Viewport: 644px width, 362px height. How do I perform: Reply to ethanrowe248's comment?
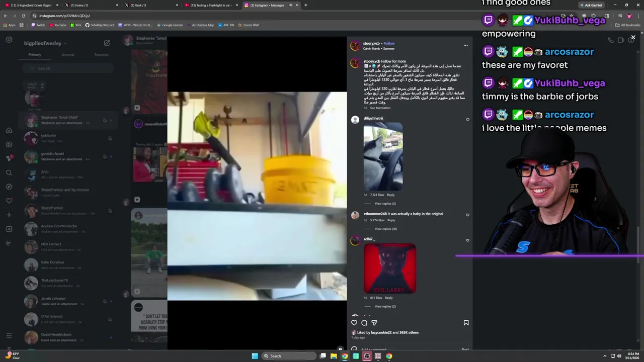(391, 220)
